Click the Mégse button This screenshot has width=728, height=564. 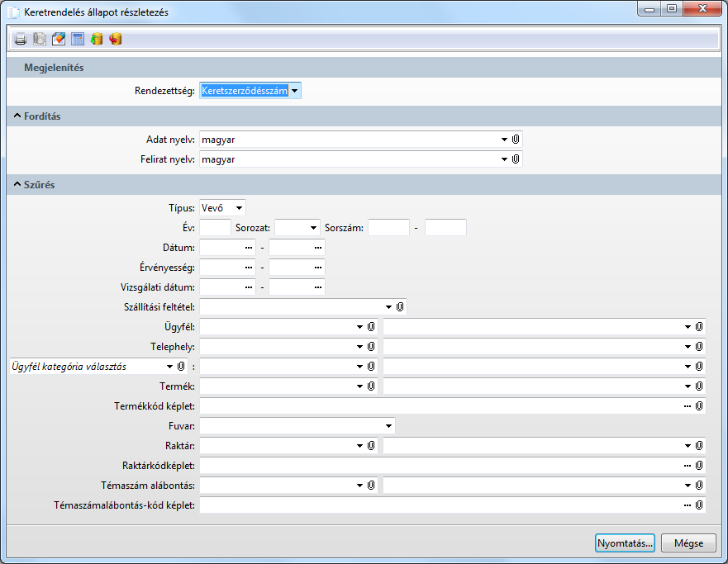[x=688, y=543]
